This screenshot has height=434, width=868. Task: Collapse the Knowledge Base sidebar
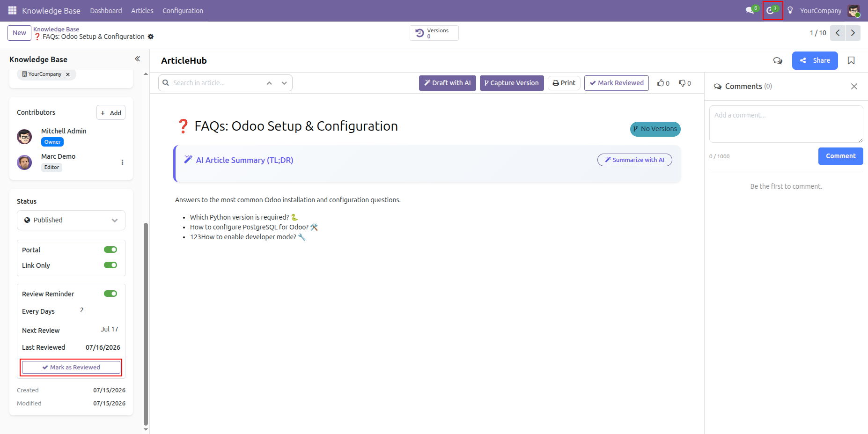(x=137, y=59)
